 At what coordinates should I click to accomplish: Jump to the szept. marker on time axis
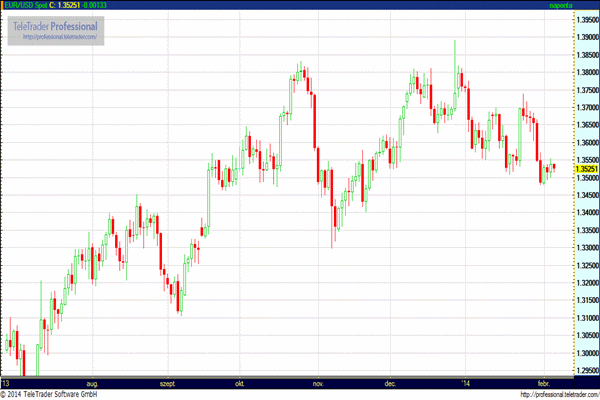click(167, 384)
